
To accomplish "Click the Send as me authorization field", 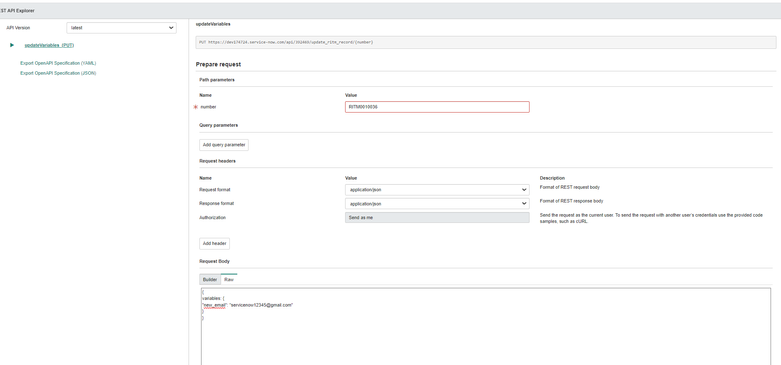I will pyautogui.click(x=437, y=218).
